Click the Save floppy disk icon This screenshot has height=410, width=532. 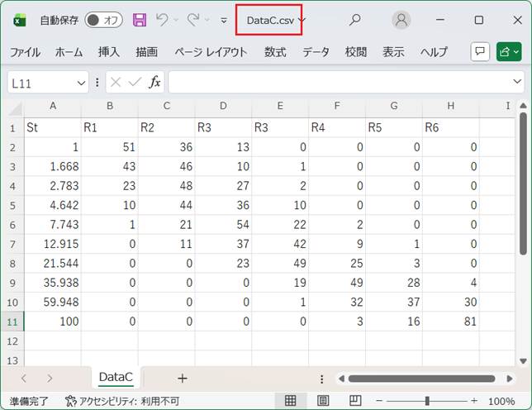pyautogui.click(x=140, y=20)
